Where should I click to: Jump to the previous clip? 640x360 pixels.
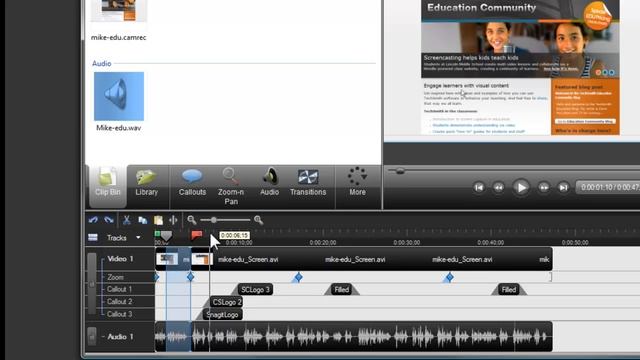click(479, 187)
